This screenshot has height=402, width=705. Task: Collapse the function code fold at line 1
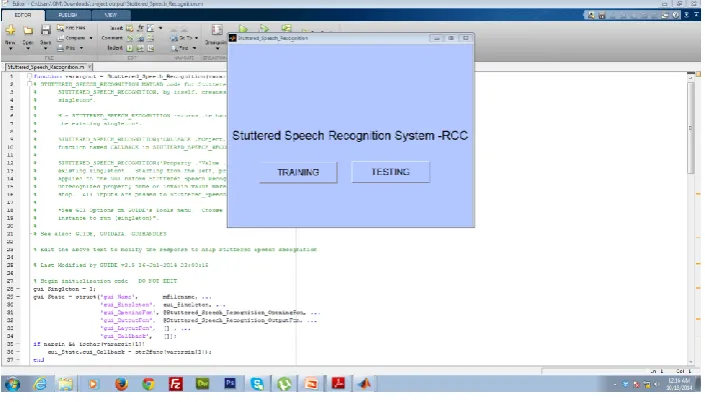coord(29,76)
